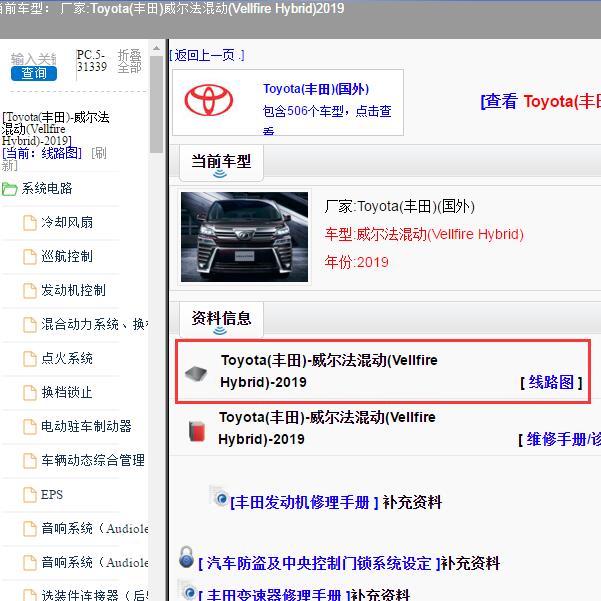Click 折叠全部 to collapse all

129,61
